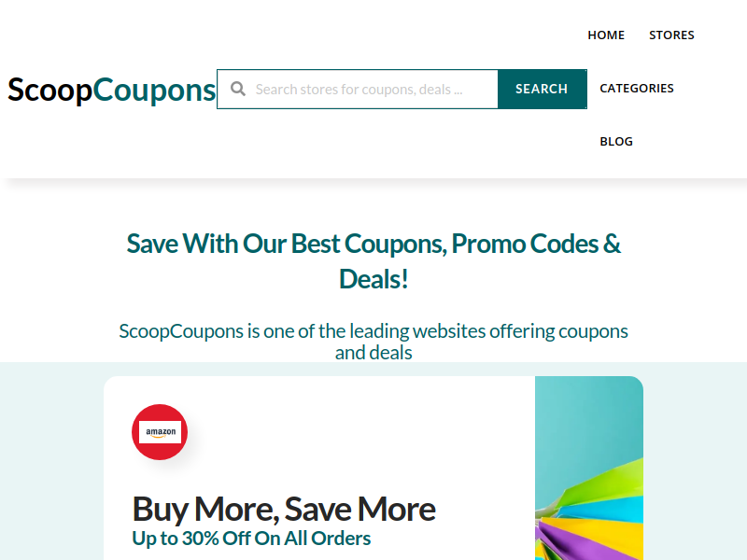Click 'Promo Codes &' in the main heading

click(x=536, y=244)
